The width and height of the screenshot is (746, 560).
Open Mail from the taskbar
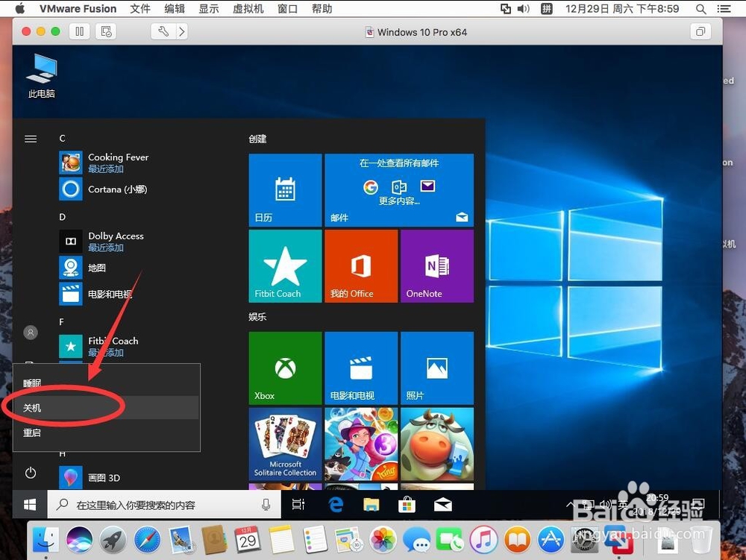442,504
